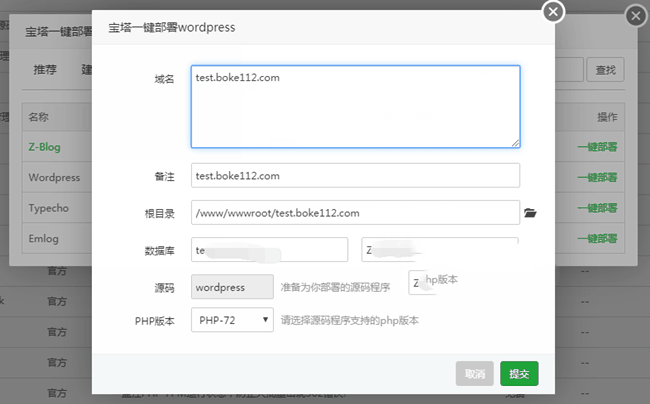Select the Typecho row in the background list

point(49,208)
